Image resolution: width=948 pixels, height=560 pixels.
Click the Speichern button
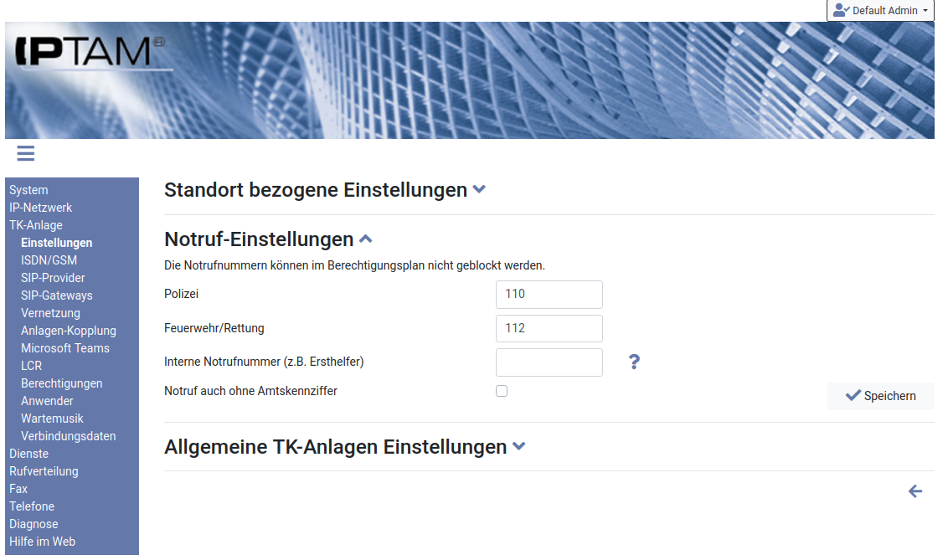[880, 396]
